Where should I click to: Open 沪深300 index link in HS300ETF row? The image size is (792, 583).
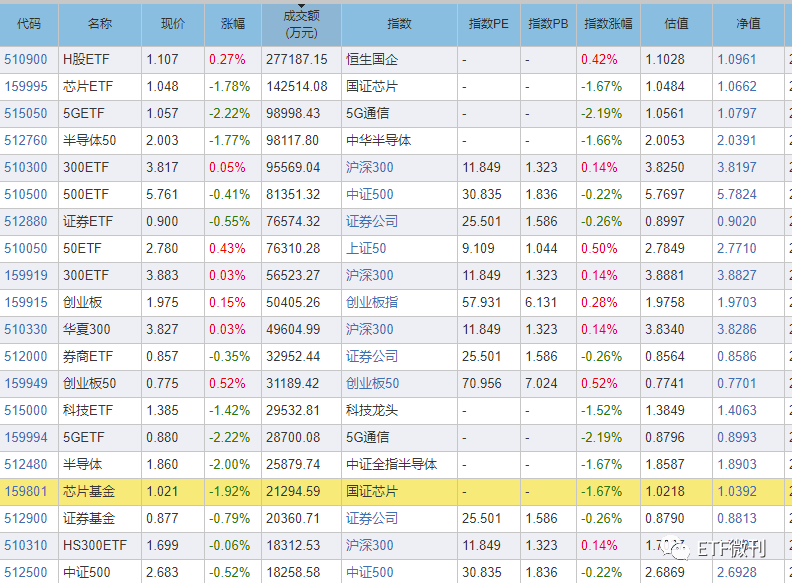point(370,546)
